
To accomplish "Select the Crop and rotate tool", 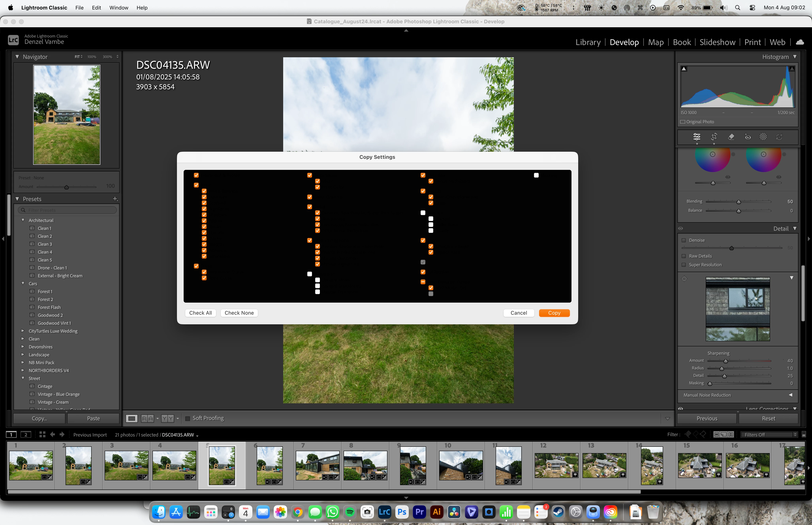I will pyautogui.click(x=714, y=137).
